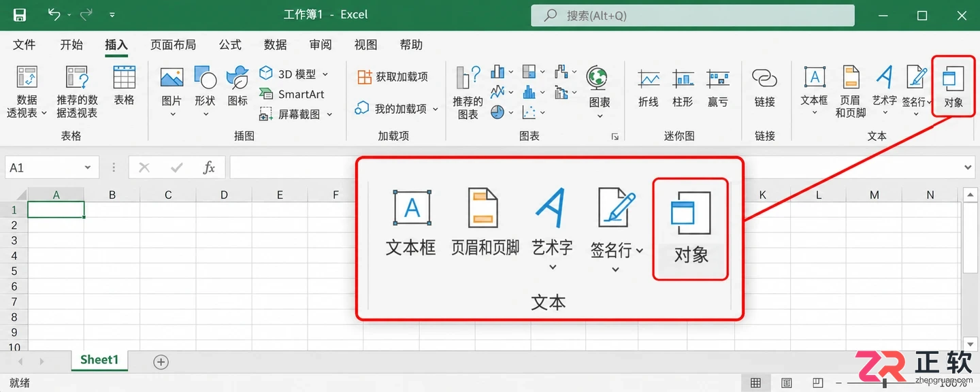This screenshot has width=980, height=392.
Task: Open recommended charts (推荐的图表)
Action: tap(468, 93)
